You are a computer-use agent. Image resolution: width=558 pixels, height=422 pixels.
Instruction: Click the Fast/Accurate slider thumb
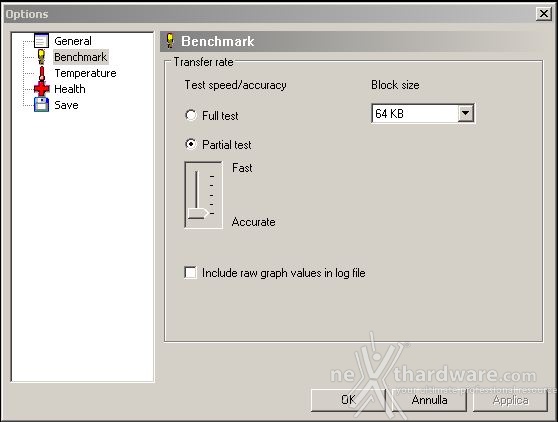[198, 213]
